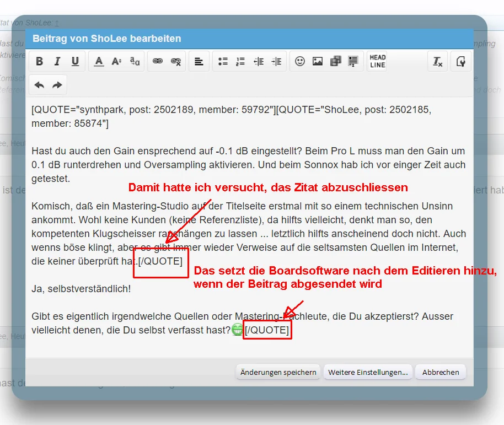Click the 'Komisch, daß ein Mastering-Studio' paragraph
504x425 pixels.
pyautogui.click(x=249, y=234)
